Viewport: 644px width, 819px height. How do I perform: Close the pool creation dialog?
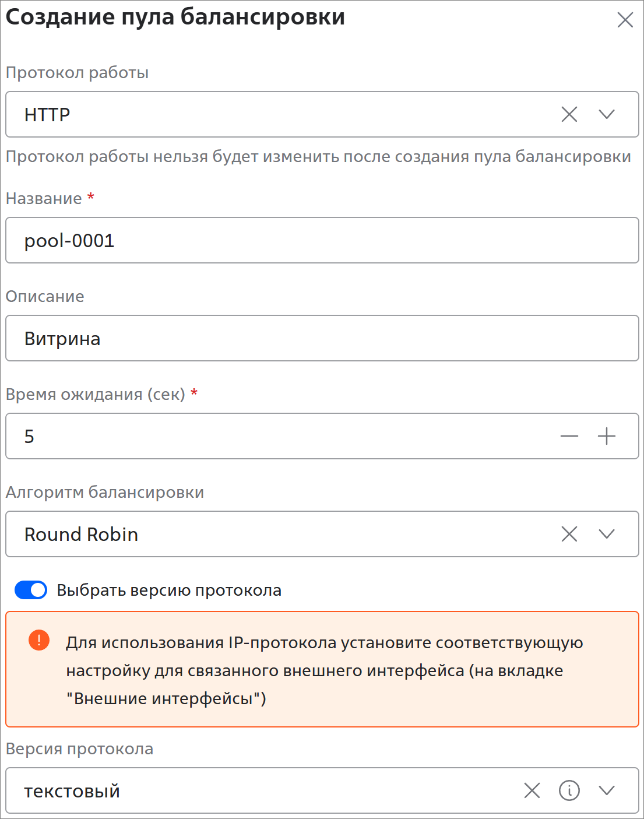(x=625, y=20)
